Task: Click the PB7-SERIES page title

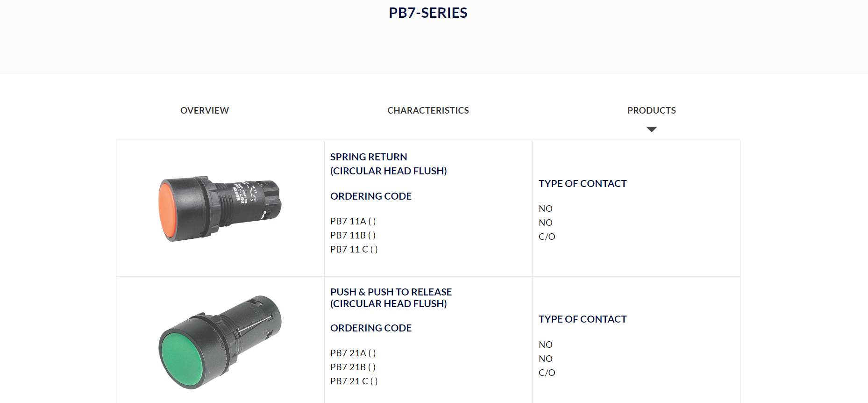Action: (428, 13)
